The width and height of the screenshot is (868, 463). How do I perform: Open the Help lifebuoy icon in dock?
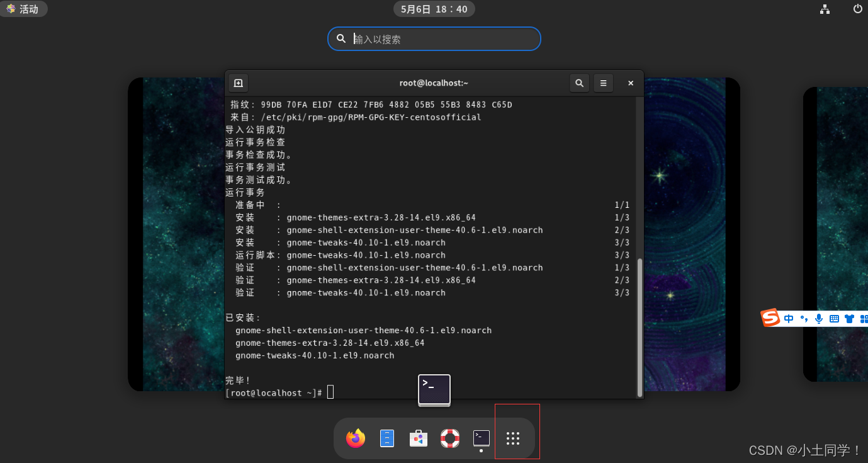pyautogui.click(x=450, y=438)
